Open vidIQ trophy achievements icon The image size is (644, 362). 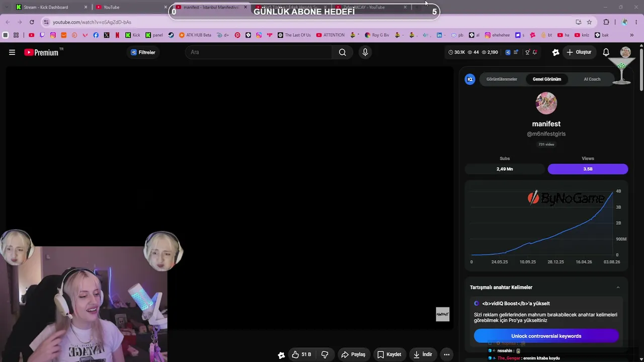(527, 52)
